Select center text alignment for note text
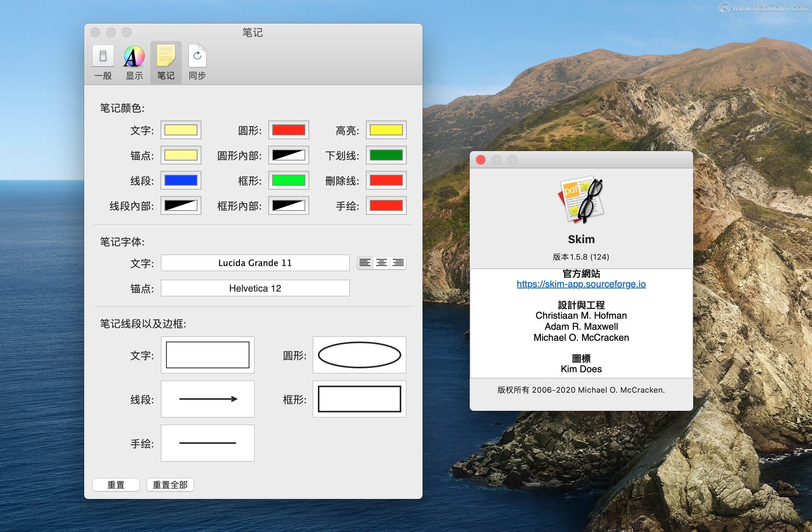The image size is (812, 532). (x=381, y=263)
